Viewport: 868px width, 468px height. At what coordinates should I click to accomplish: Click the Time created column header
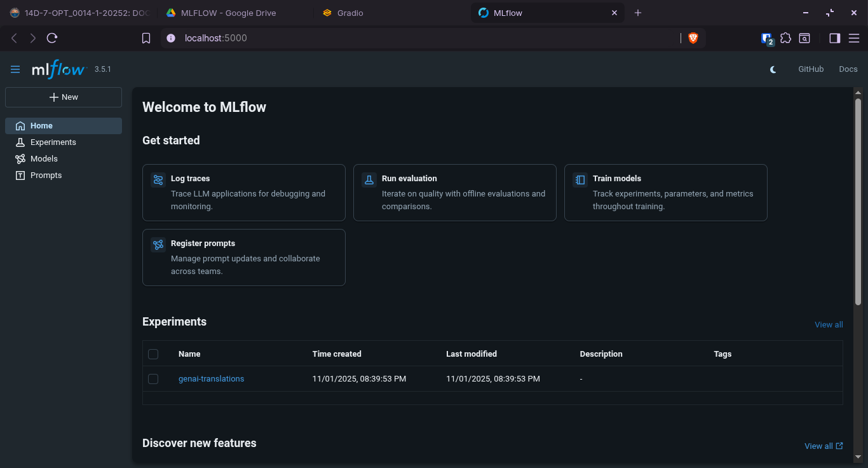click(337, 354)
